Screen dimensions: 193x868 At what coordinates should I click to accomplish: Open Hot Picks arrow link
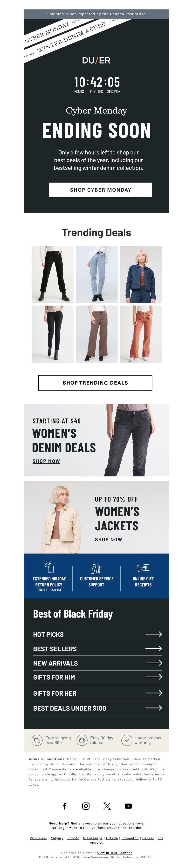pyautogui.click(x=153, y=634)
